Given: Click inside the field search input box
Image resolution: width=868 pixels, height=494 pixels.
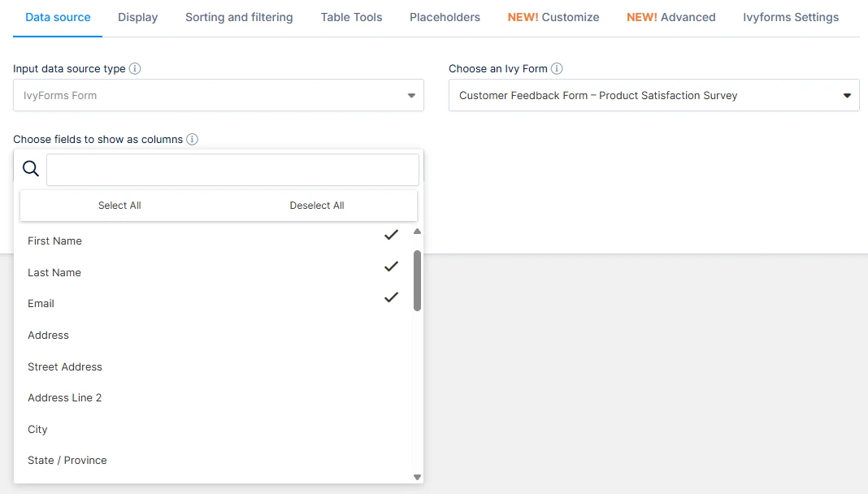Looking at the screenshot, I should [x=232, y=169].
